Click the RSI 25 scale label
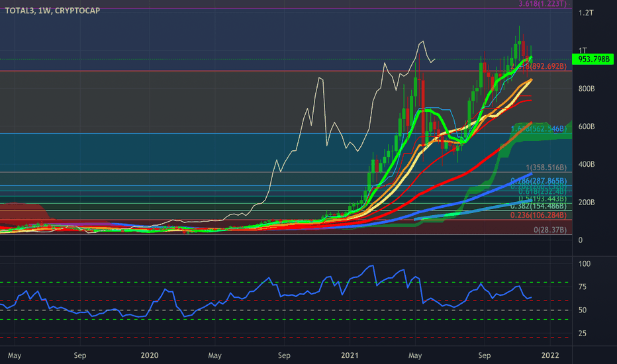This screenshot has width=617, height=364. pos(583,334)
